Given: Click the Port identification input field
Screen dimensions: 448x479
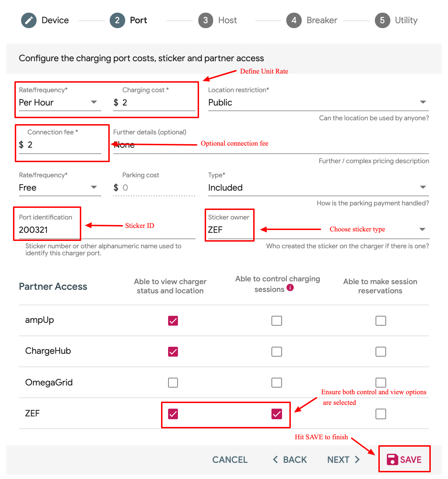Looking at the screenshot, I should click(x=107, y=230).
